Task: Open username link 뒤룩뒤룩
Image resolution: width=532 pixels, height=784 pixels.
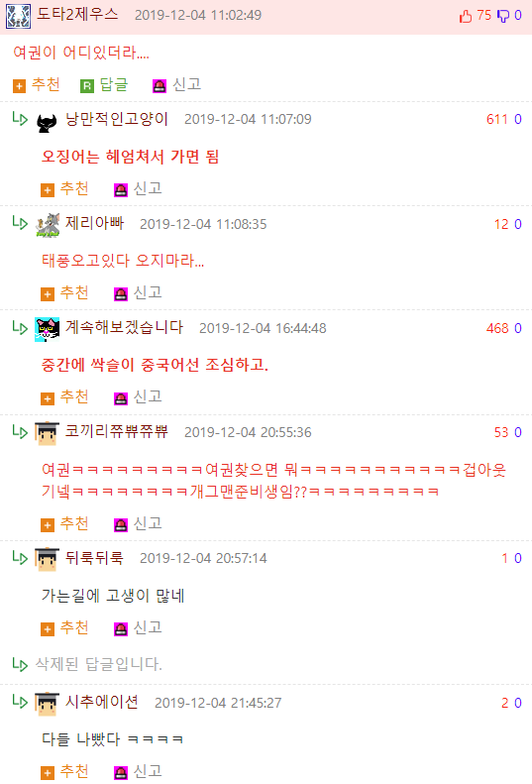Action: point(94,557)
